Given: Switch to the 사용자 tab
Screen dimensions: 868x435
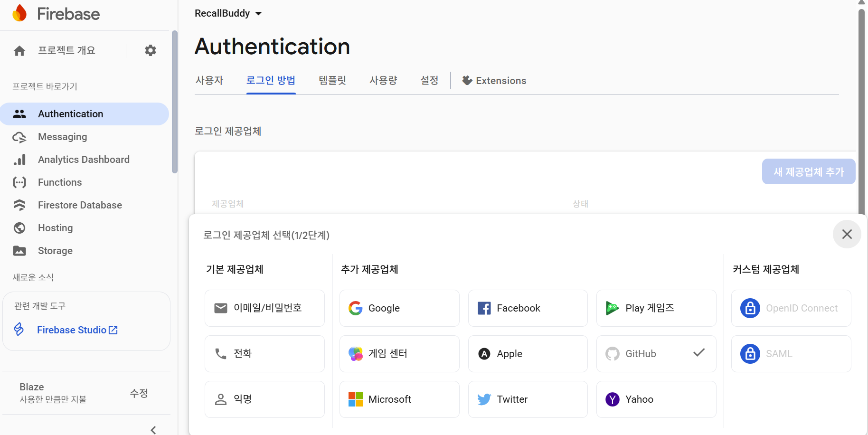Looking at the screenshot, I should (x=209, y=80).
